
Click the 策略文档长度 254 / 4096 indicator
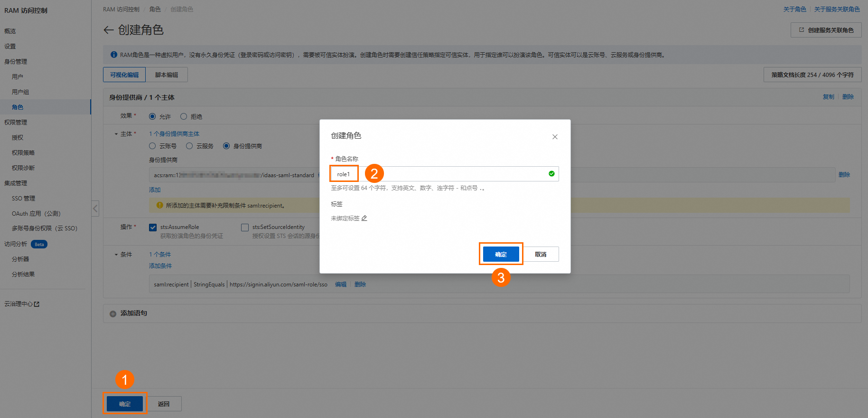pyautogui.click(x=812, y=75)
